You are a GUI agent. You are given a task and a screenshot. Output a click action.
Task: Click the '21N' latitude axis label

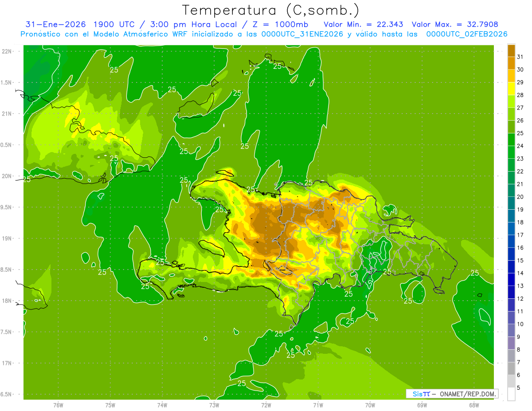(x=7, y=114)
